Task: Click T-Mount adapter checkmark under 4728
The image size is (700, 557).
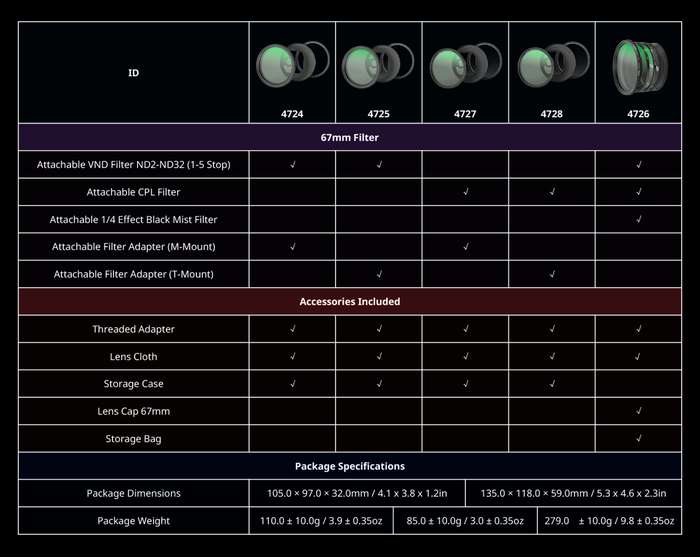Action: [552, 274]
